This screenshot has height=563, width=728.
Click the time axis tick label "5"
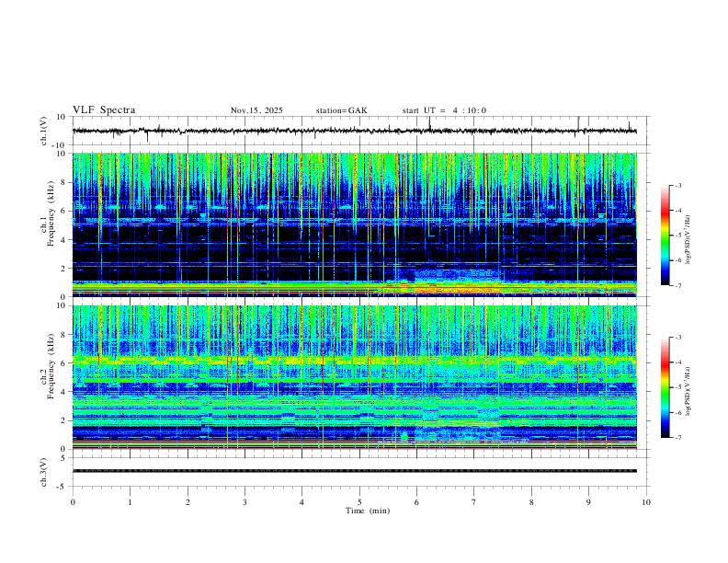coord(359,502)
